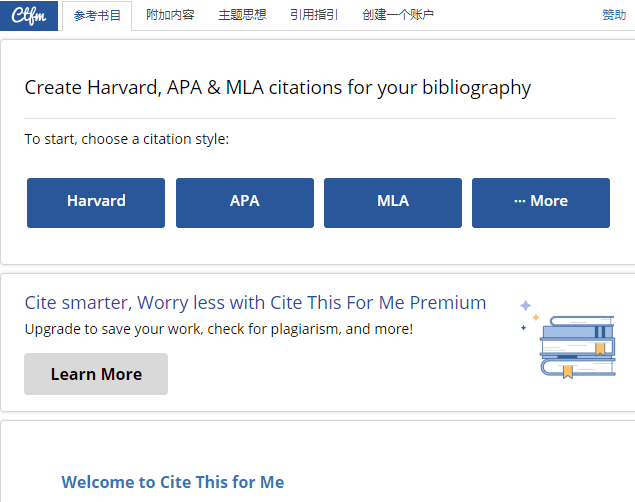This screenshot has width=635, height=502.
Task: Click the Create Harvard, APA & MLA citations heading
Action: tap(278, 88)
